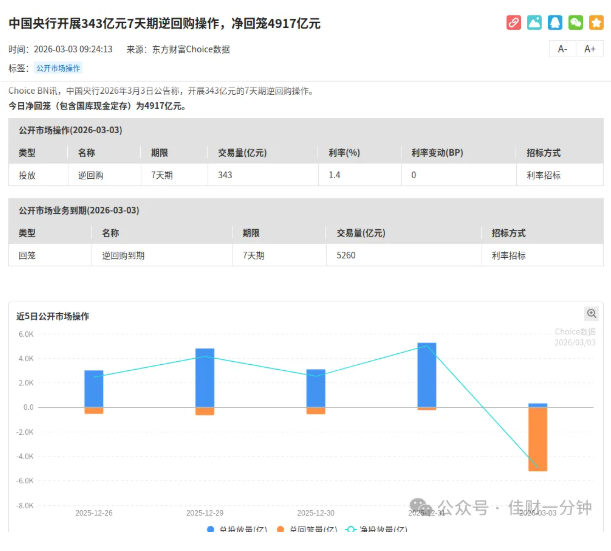Click x-axis label 2025-12-26
The height and width of the screenshot is (551, 611).
tap(94, 513)
